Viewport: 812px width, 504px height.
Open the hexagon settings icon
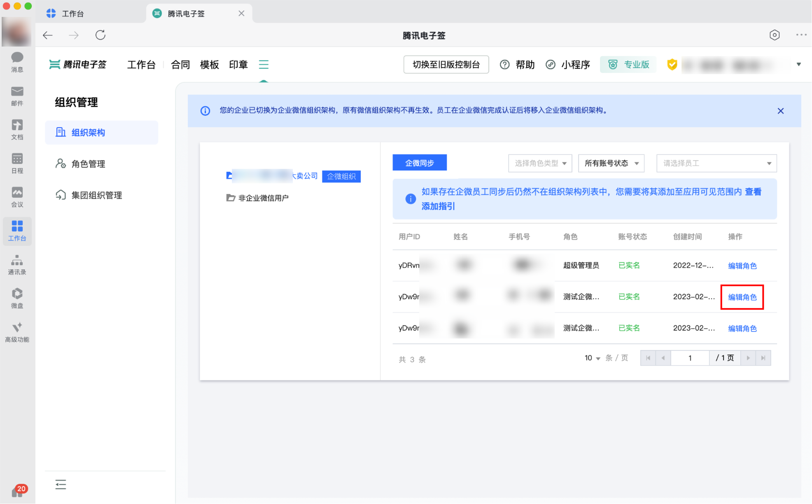(x=775, y=35)
